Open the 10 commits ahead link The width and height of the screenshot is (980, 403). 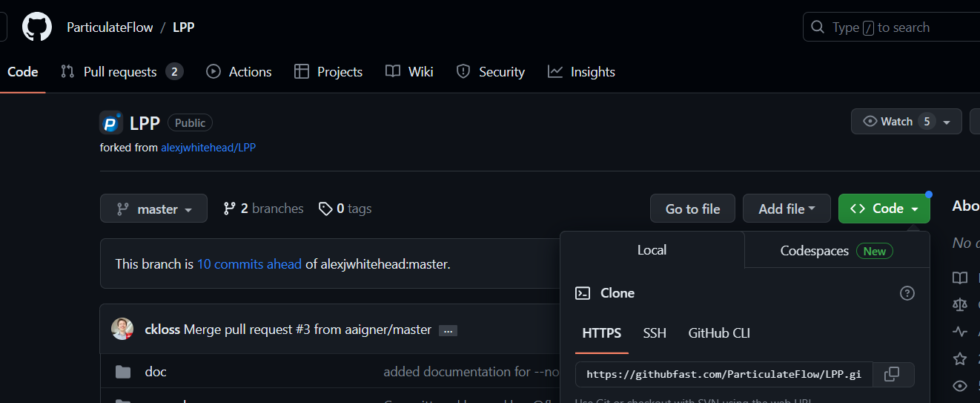click(249, 263)
